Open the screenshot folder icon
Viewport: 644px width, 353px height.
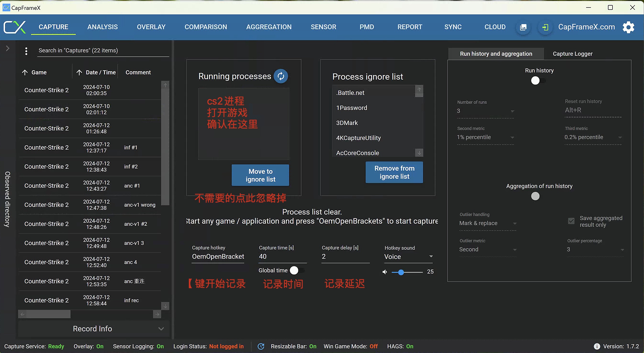[x=523, y=27]
